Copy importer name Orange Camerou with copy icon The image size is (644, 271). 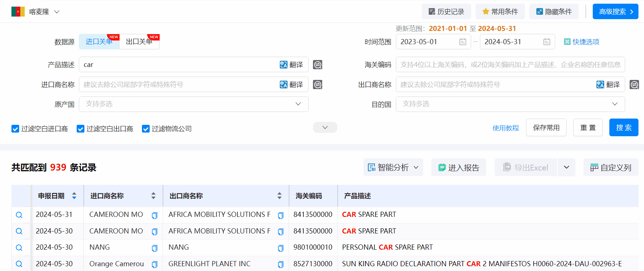(154, 264)
